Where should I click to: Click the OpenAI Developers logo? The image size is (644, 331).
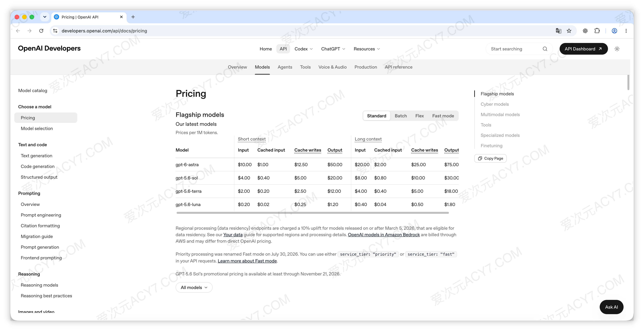49,48
